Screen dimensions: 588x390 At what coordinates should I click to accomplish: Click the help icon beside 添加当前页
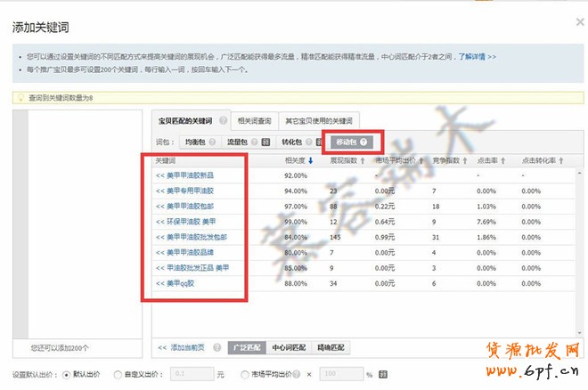[218, 347]
